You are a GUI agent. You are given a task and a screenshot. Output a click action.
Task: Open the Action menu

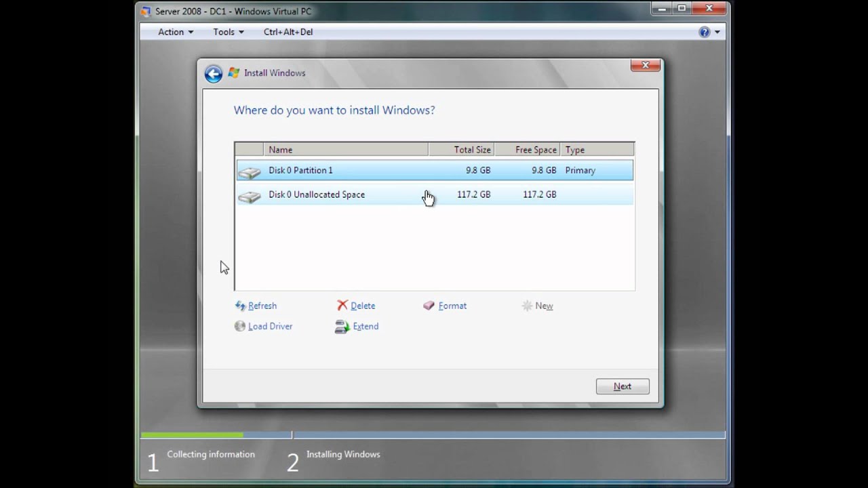pyautogui.click(x=176, y=32)
